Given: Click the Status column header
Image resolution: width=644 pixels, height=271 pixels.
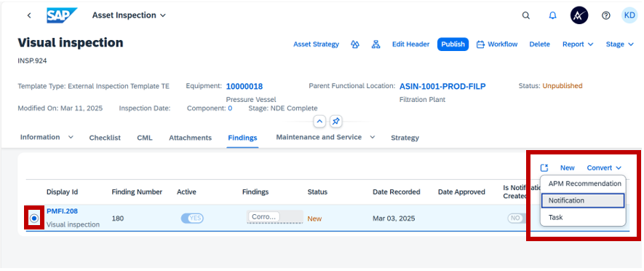Looking at the screenshot, I should coord(317,192).
